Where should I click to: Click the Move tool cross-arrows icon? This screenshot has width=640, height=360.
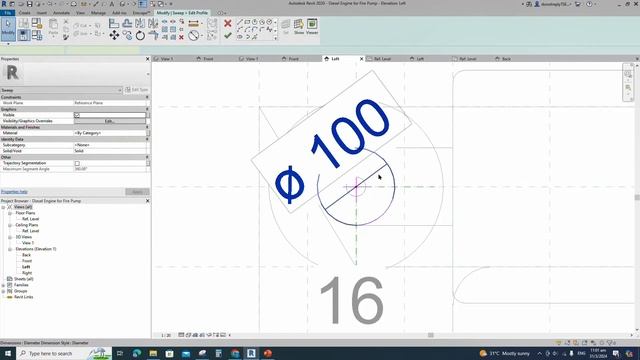point(114,36)
